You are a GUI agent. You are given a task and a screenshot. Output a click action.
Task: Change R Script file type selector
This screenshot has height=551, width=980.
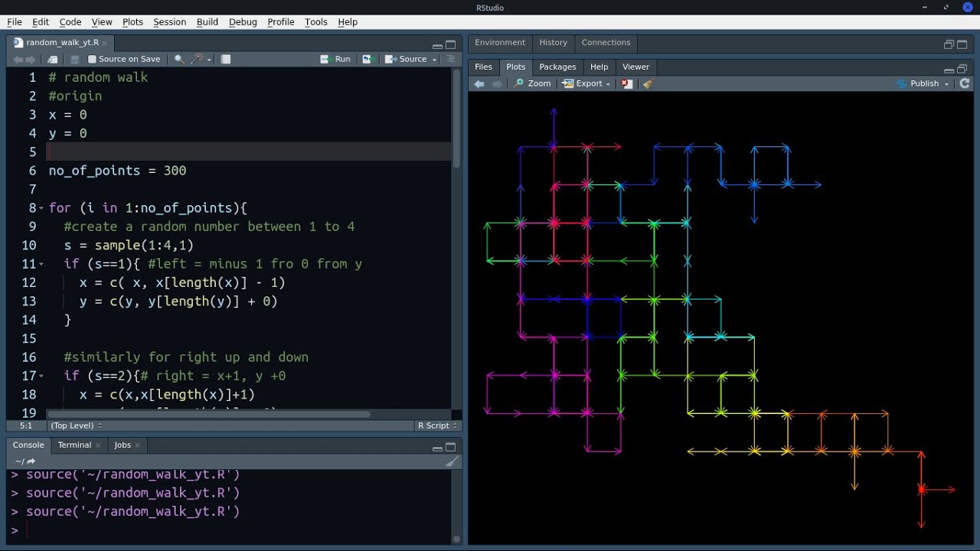tap(437, 425)
